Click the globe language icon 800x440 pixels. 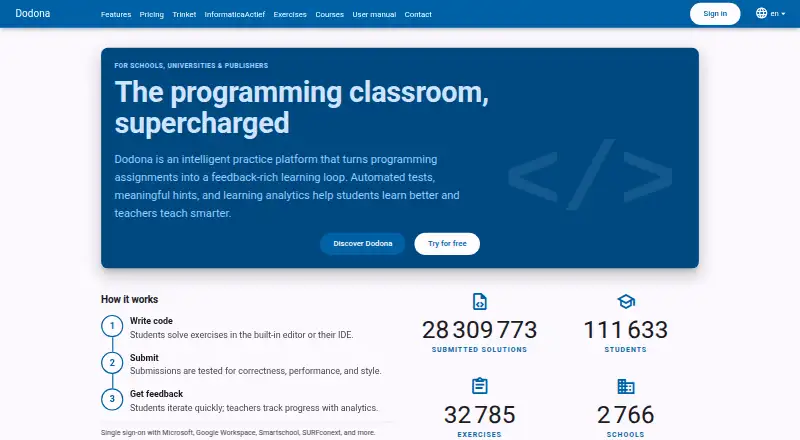coord(761,13)
